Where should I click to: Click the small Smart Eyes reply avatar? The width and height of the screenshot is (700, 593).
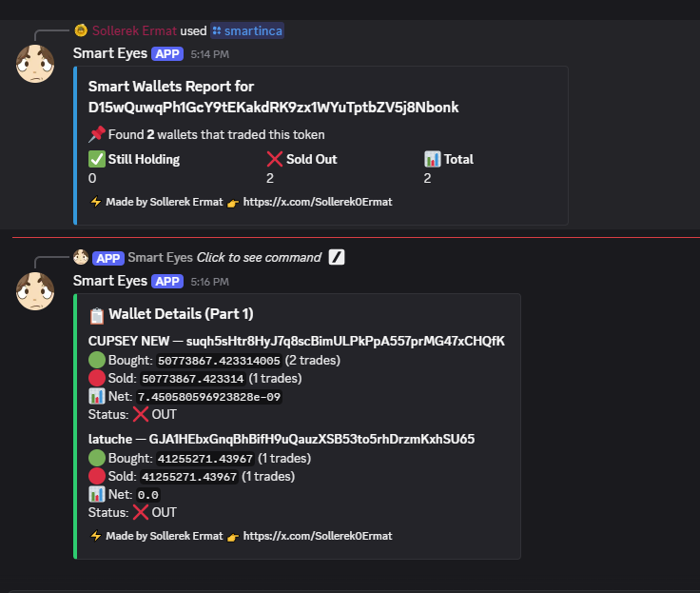point(81,257)
